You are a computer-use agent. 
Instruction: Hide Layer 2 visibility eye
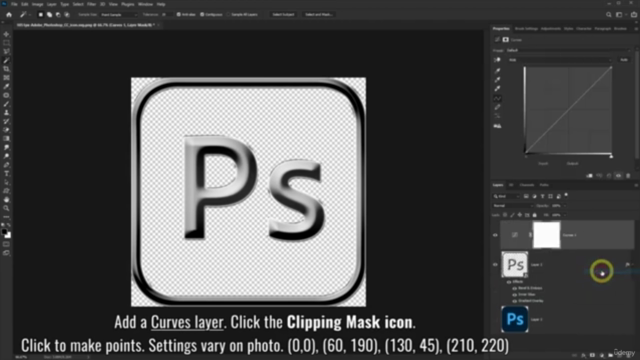(495, 264)
